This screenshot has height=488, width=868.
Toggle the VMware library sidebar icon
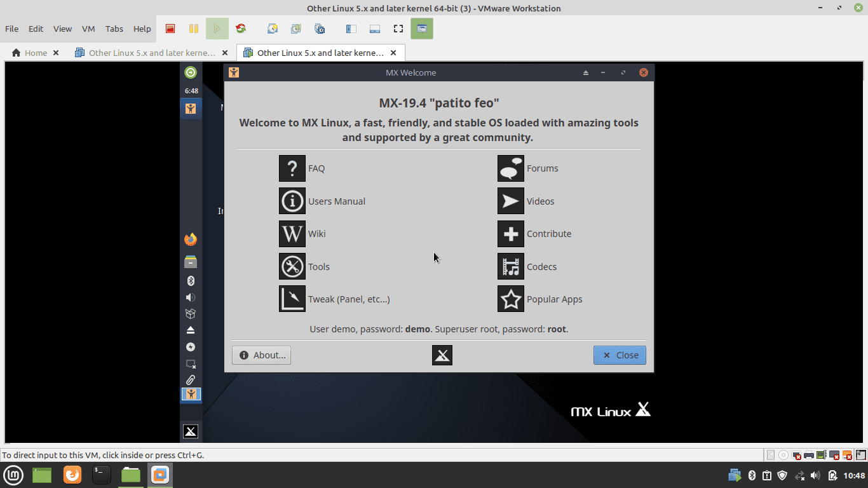351,29
